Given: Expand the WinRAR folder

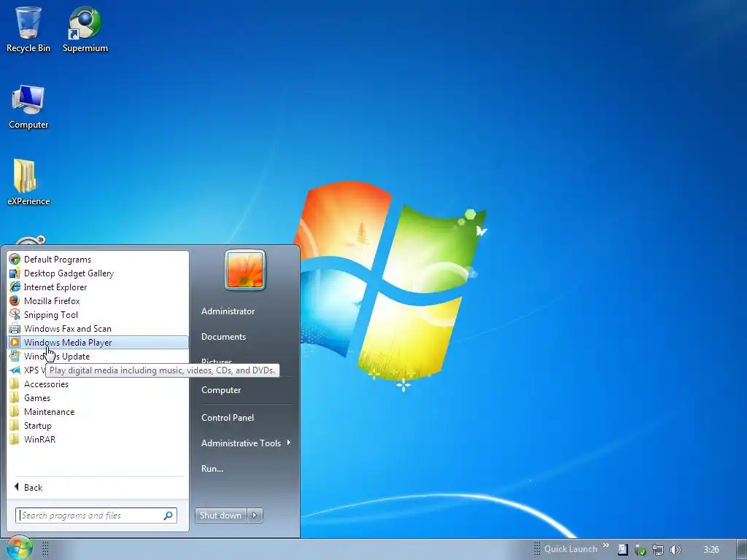Looking at the screenshot, I should (x=98, y=439).
